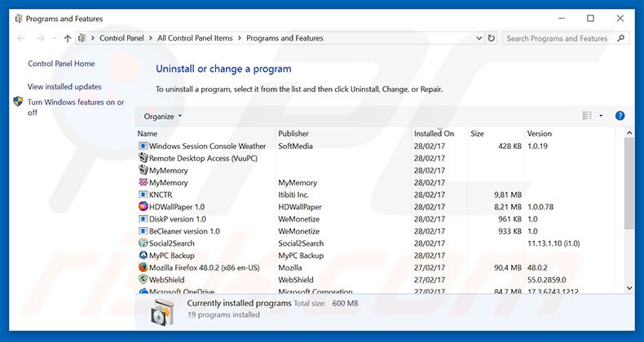This screenshot has width=644, height=342.
Task: Click the HDWallPaper 1.0 icon
Action: [x=143, y=207]
